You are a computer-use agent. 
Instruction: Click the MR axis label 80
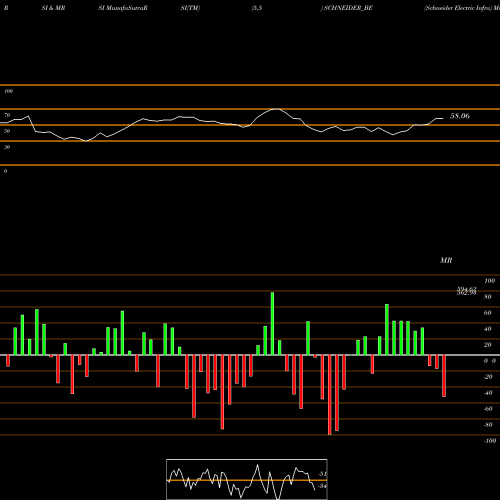click(x=488, y=297)
